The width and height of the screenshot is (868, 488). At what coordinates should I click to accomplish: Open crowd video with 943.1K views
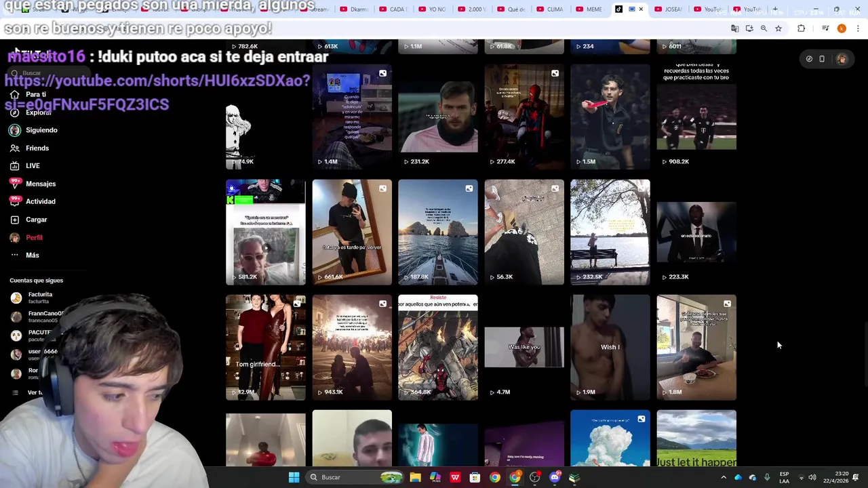[x=352, y=347]
